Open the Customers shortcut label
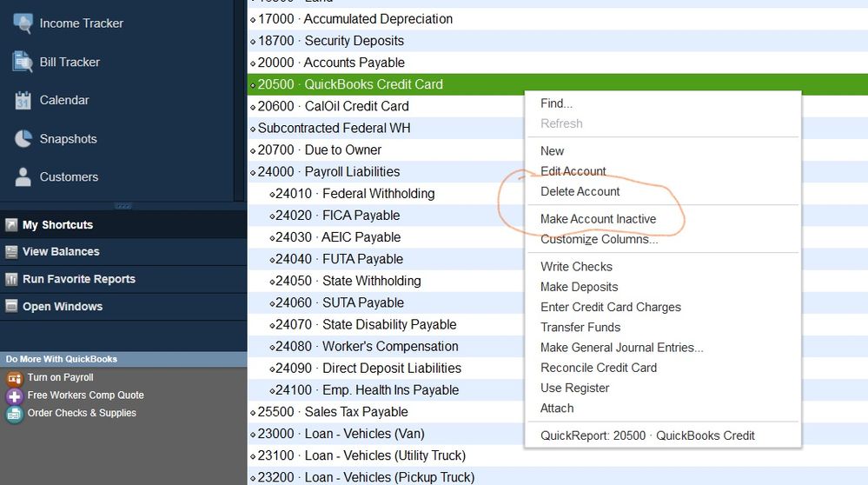Image resolution: width=868 pixels, height=485 pixels. [x=69, y=177]
